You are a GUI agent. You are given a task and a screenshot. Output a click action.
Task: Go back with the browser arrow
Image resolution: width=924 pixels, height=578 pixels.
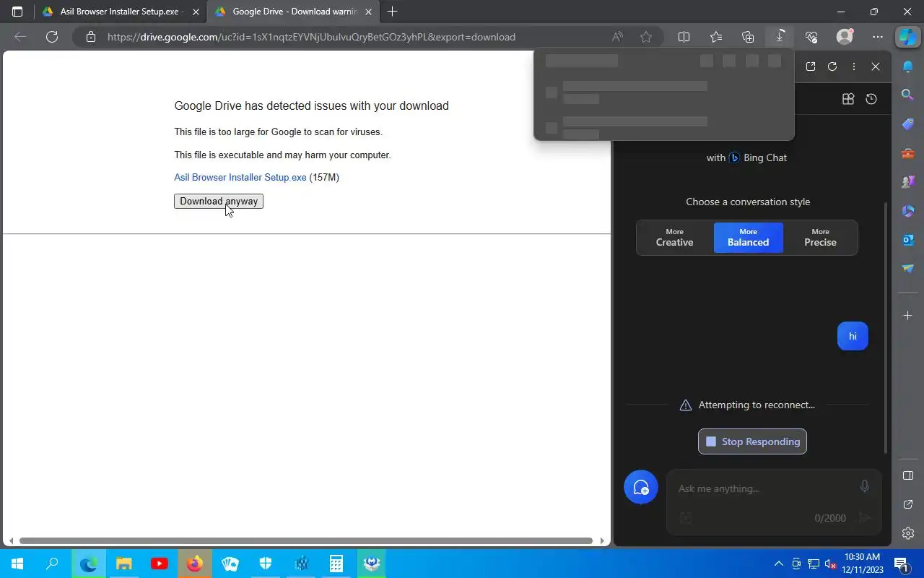coord(20,37)
